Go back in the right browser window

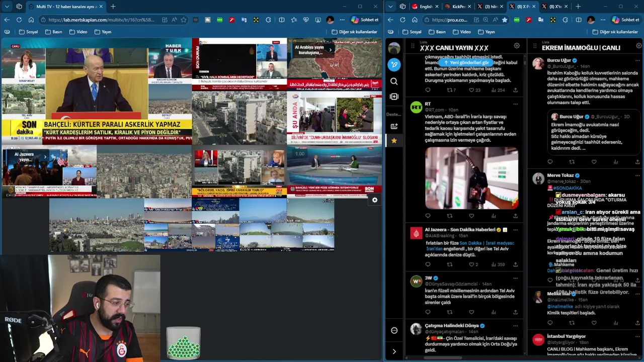point(390,20)
